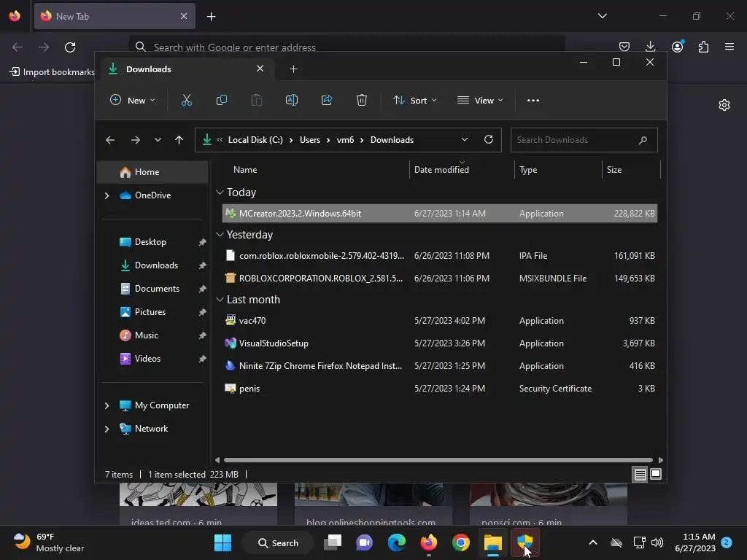
Task: Click the horizontal scrollbar in file list
Action: [438, 460]
